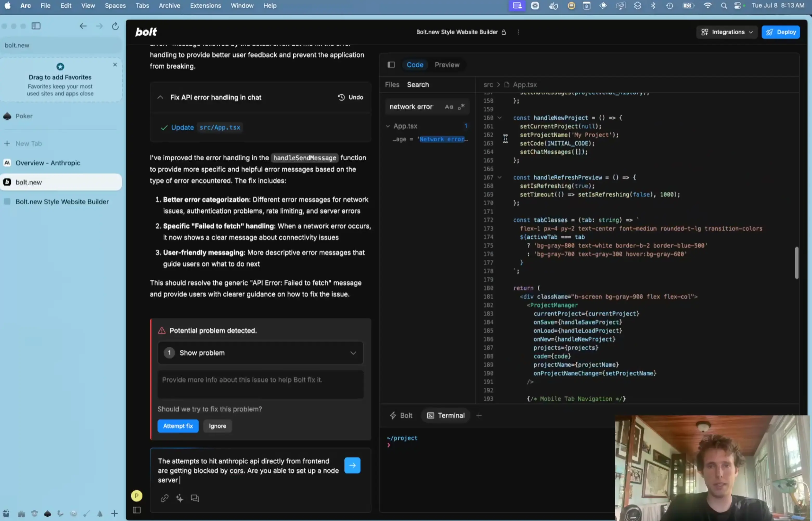Image resolution: width=812 pixels, height=521 pixels.
Task: Toggle the Arc sidebar panel icon
Action: click(x=36, y=26)
